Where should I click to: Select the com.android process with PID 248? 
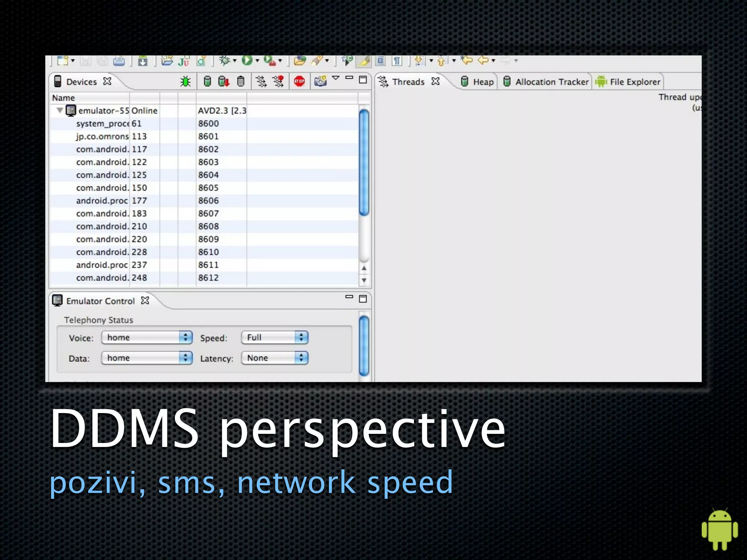pyautogui.click(x=204, y=278)
